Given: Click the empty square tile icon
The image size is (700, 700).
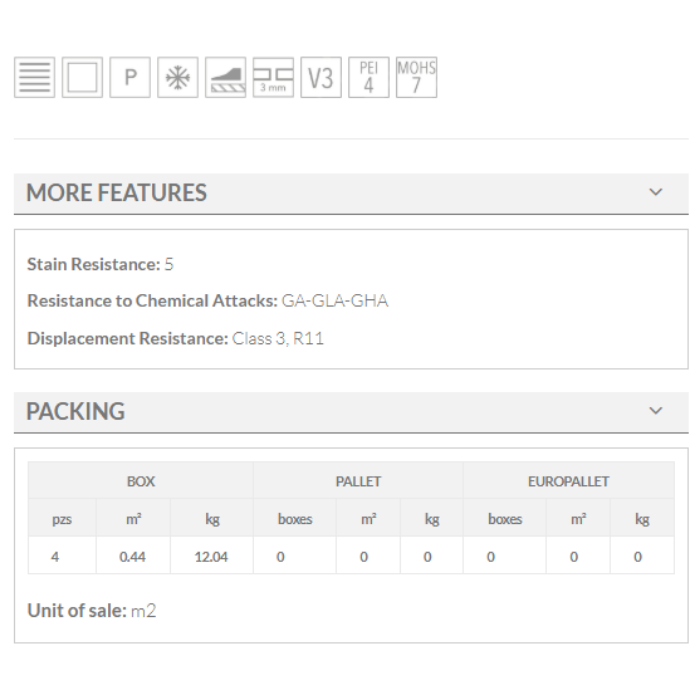Looking at the screenshot, I should tap(82, 78).
